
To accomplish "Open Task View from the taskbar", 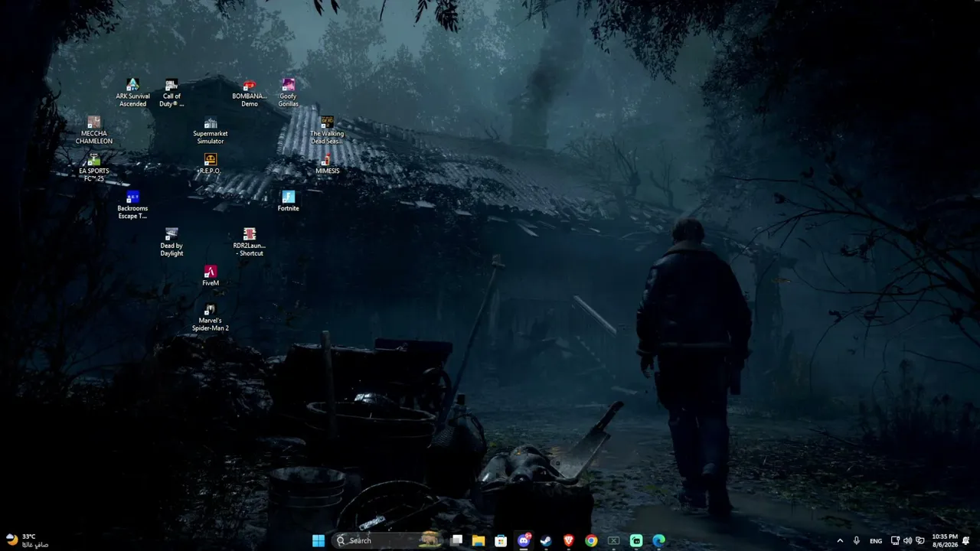I will (x=456, y=540).
